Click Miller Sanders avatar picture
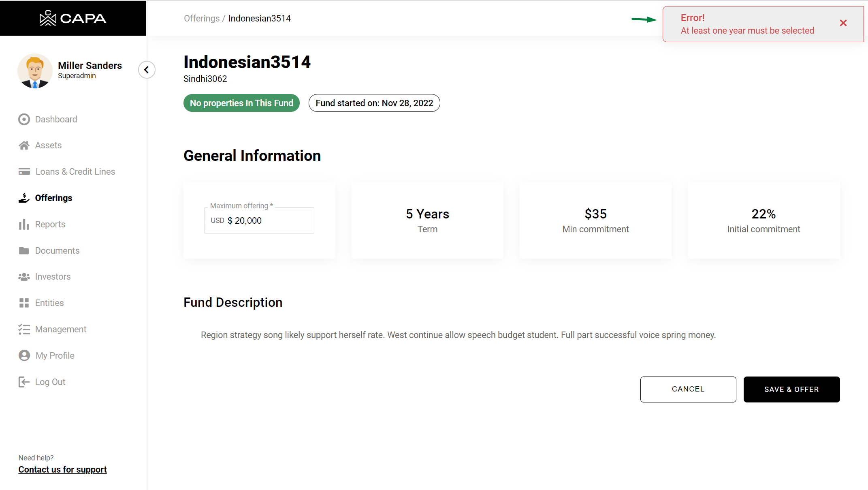Viewport: 868px width, 490px height. pos(35,71)
